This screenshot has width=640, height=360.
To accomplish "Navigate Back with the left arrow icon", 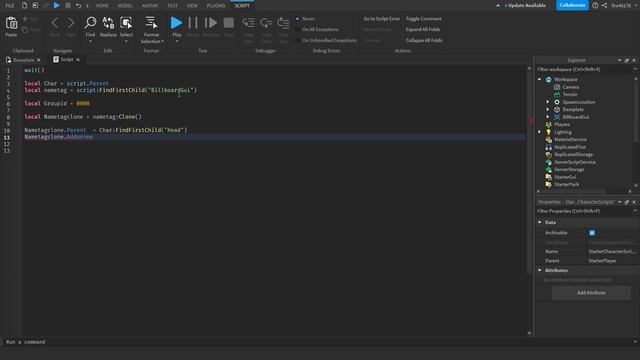I will [55, 23].
